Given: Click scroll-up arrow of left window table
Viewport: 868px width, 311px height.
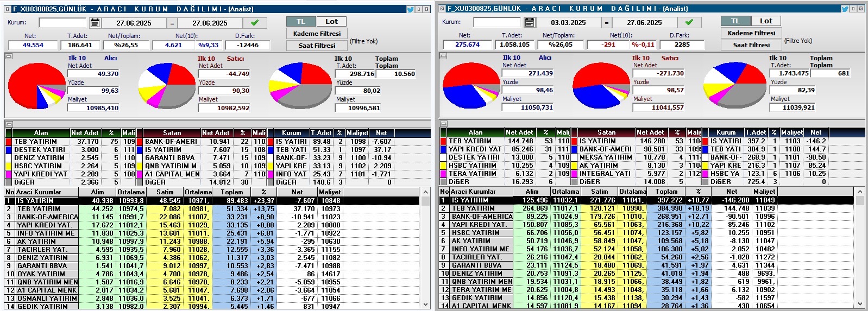Looking at the screenshot, I should pyautogui.click(x=425, y=193).
